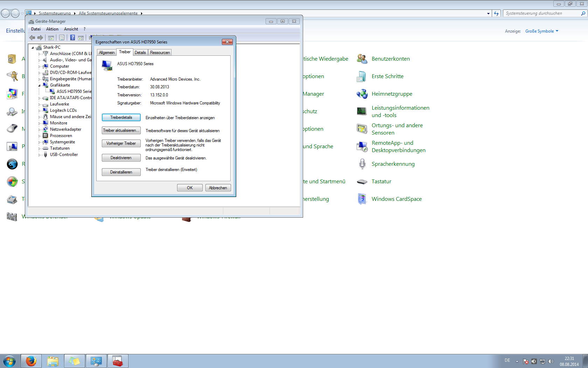
Task: Click the Deinstallieren button
Action: tap(121, 172)
